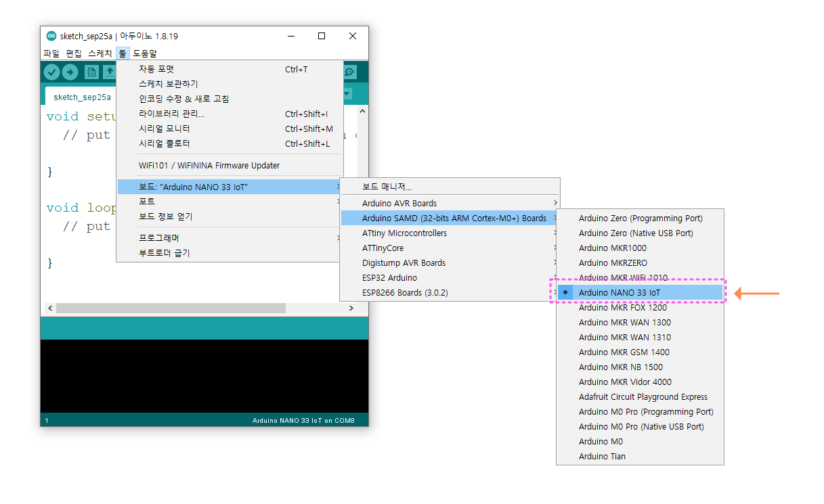
Task: Select Arduino M0 Pro (Native USB Port) board
Action: (x=640, y=426)
